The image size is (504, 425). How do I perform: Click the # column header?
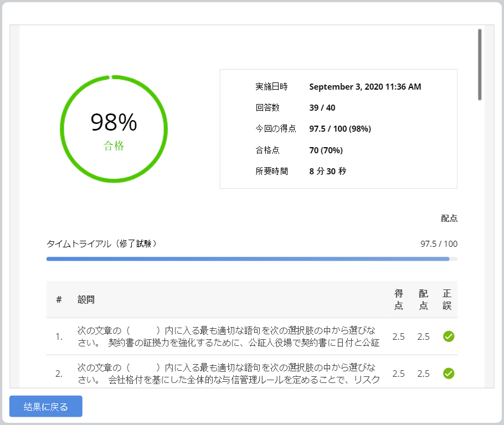59,300
